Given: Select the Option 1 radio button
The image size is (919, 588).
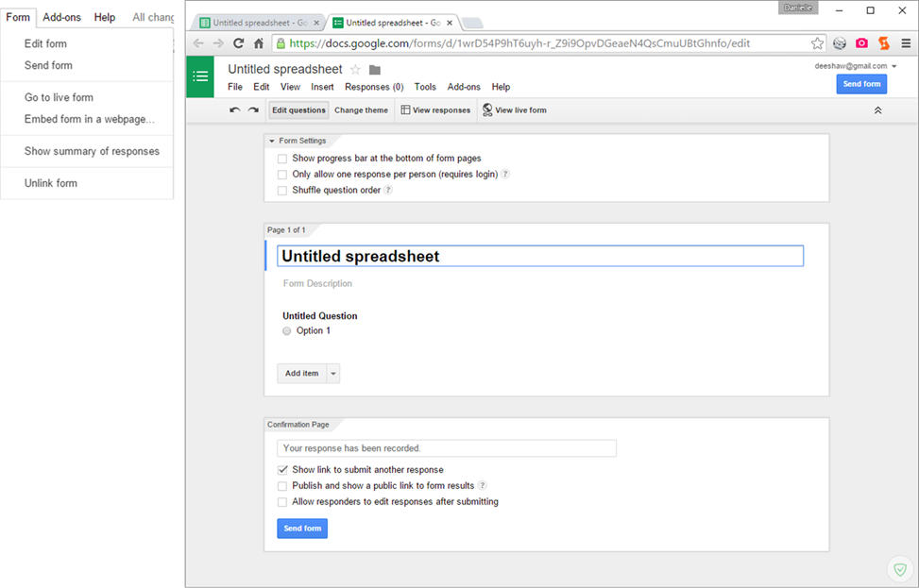Looking at the screenshot, I should pos(286,331).
